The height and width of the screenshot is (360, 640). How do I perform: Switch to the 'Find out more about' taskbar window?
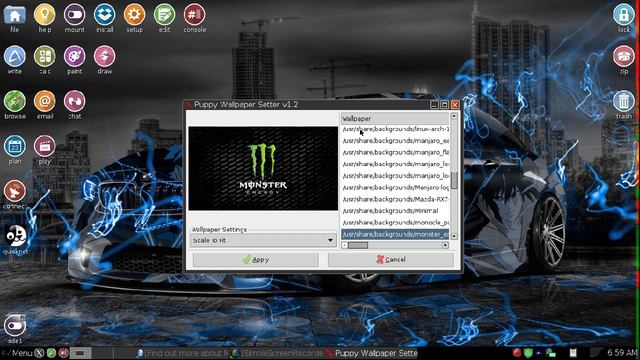click(x=182, y=353)
